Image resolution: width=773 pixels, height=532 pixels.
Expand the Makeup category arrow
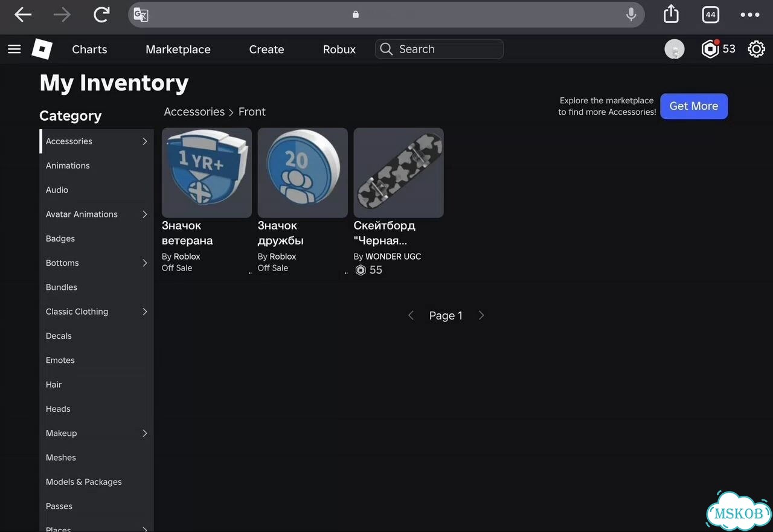(145, 433)
